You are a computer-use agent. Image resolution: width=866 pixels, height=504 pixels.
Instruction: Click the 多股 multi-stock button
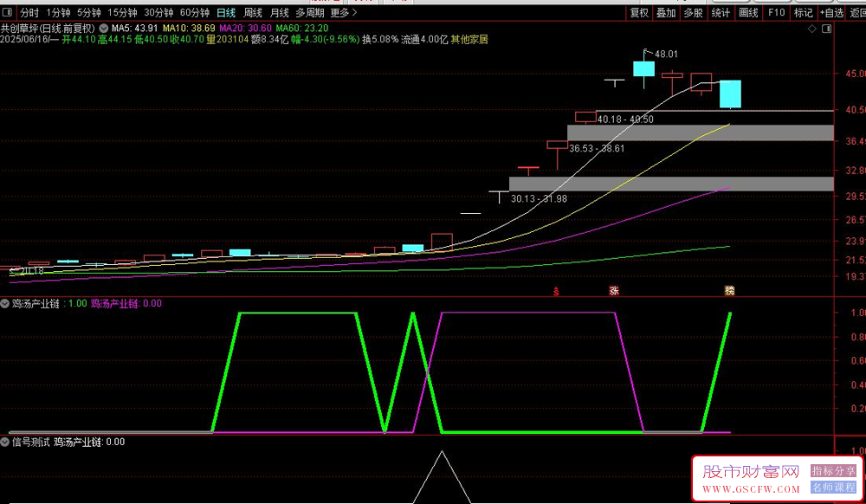click(x=693, y=12)
